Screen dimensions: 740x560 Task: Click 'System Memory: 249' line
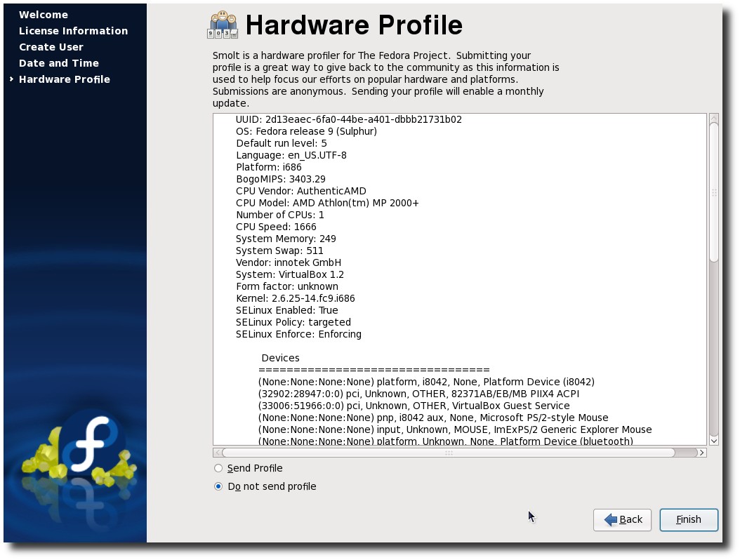pyautogui.click(x=286, y=239)
